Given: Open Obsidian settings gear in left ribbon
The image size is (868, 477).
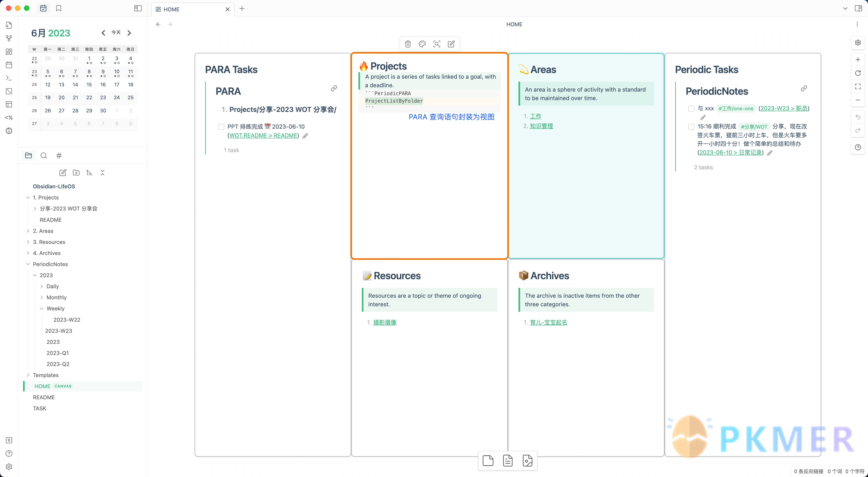Looking at the screenshot, I should tap(9, 467).
